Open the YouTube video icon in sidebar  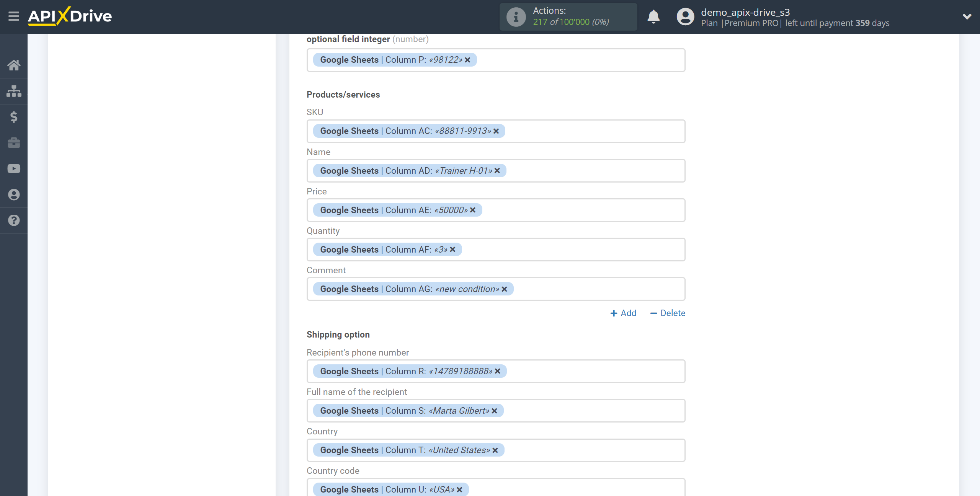click(x=14, y=169)
